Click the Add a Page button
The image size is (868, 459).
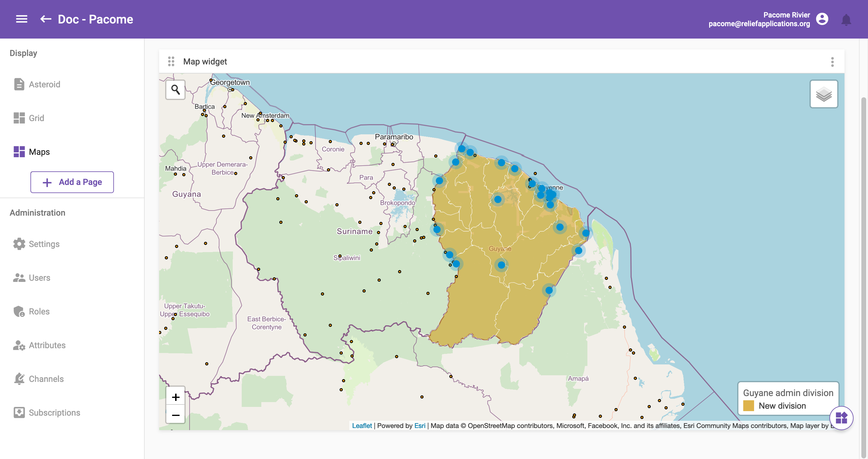point(72,182)
